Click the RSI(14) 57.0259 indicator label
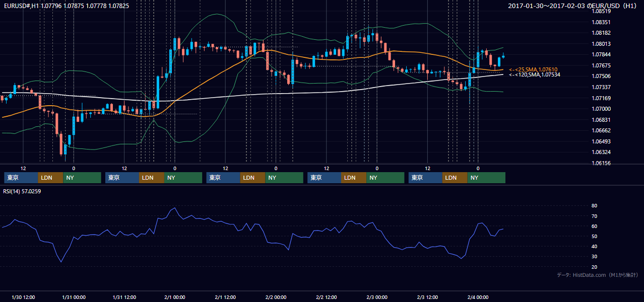Image resolution: width=644 pixels, height=302 pixels. pyautogui.click(x=22, y=191)
